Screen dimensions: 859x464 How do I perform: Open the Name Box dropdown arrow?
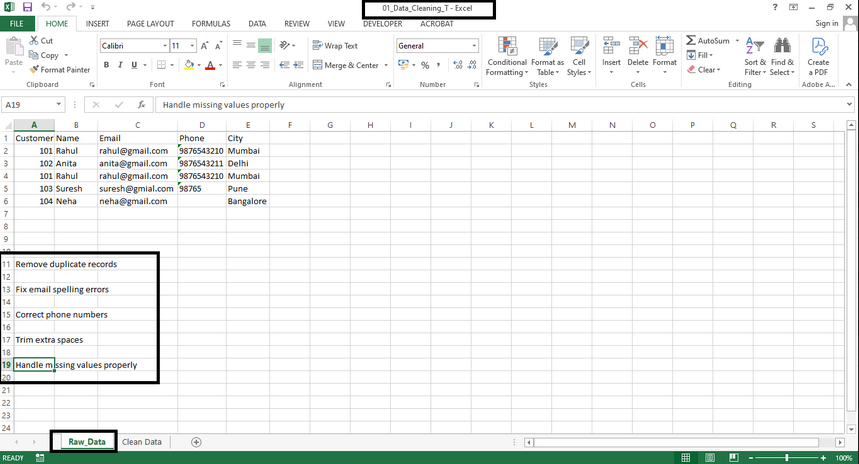60,104
